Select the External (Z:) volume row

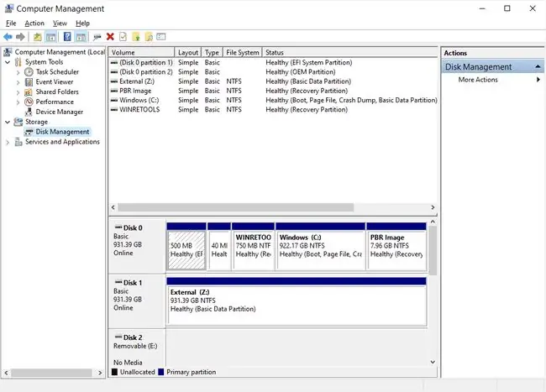[x=273, y=81]
